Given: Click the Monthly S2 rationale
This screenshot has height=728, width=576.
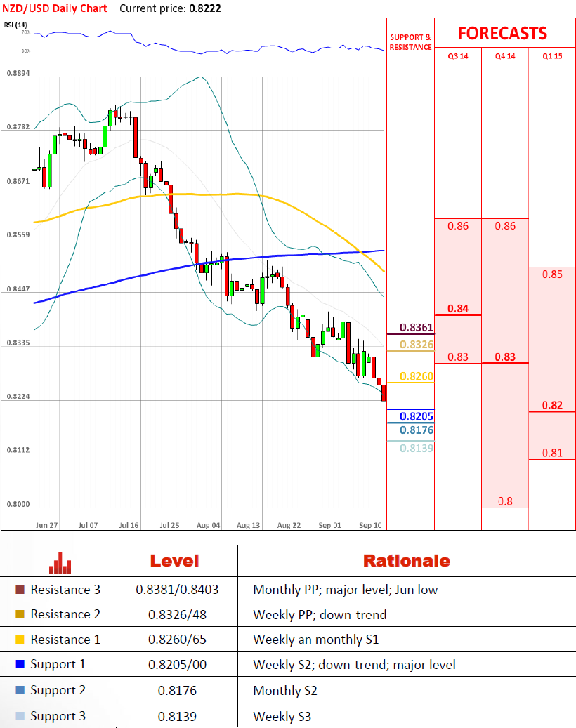Looking at the screenshot, I should [285, 691].
